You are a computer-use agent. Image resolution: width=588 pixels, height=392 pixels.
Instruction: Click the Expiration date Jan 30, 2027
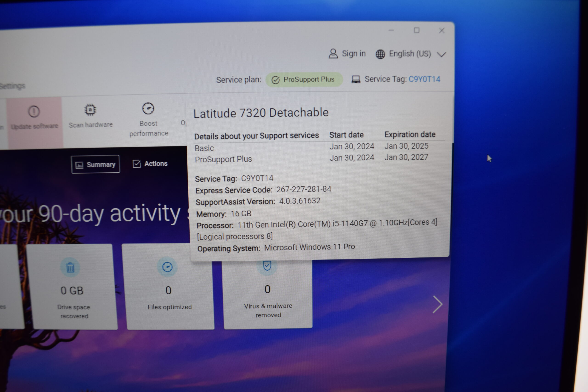(x=406, y=157)
